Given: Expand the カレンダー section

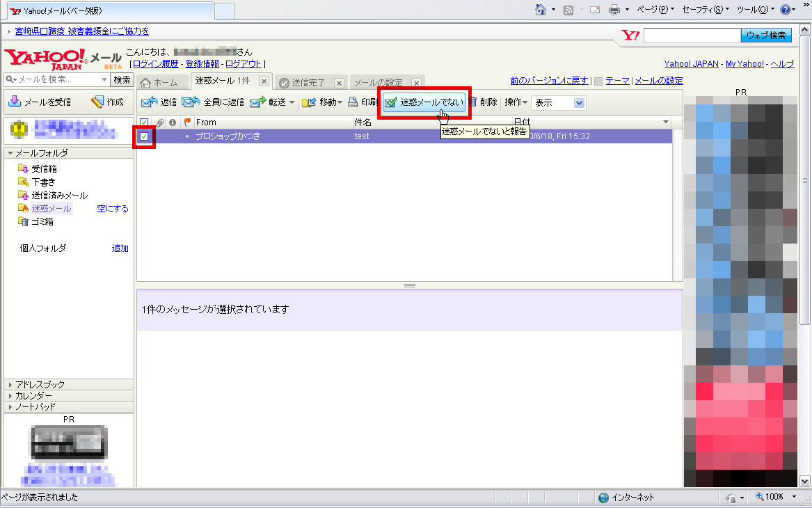Looking at the screenshot, I should point(10,396).
